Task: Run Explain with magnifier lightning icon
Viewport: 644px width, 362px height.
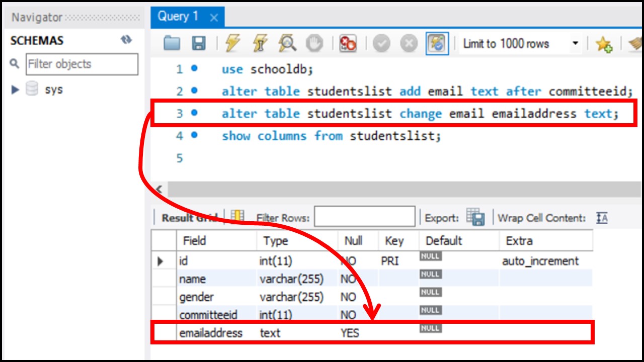Action: [287, 44]
